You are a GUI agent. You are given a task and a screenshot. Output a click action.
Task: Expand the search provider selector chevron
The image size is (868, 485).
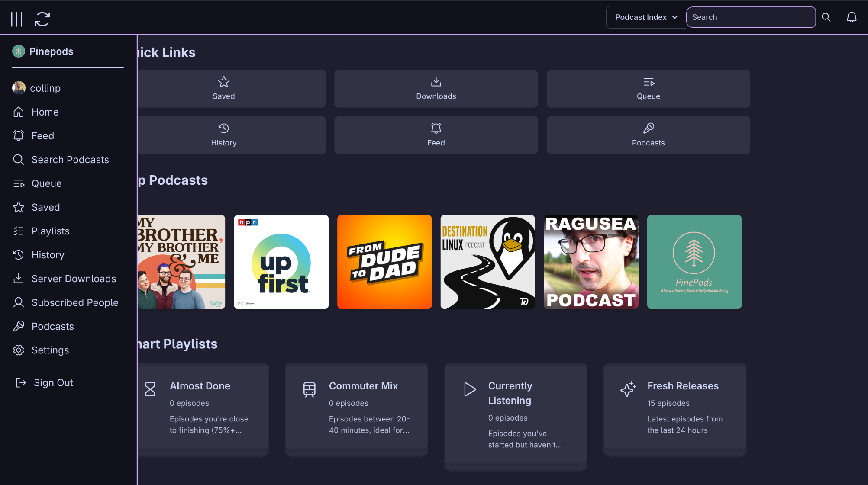674,17
